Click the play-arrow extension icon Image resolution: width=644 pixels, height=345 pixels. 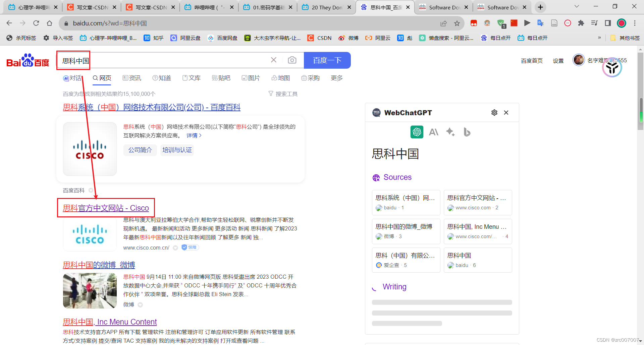pos(527,23)
